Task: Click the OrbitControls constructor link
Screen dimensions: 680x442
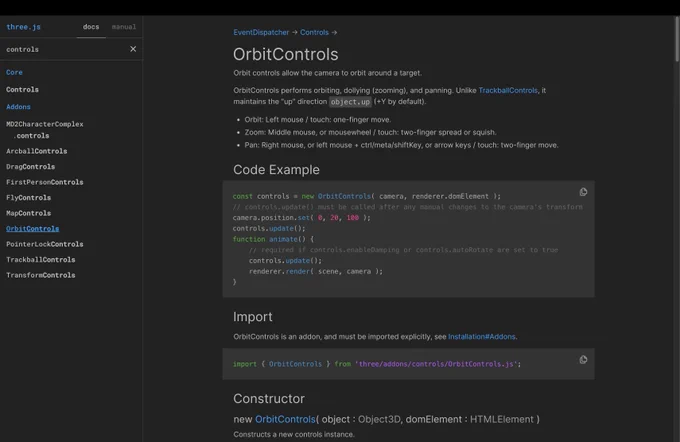Action: tap(285, 419)
